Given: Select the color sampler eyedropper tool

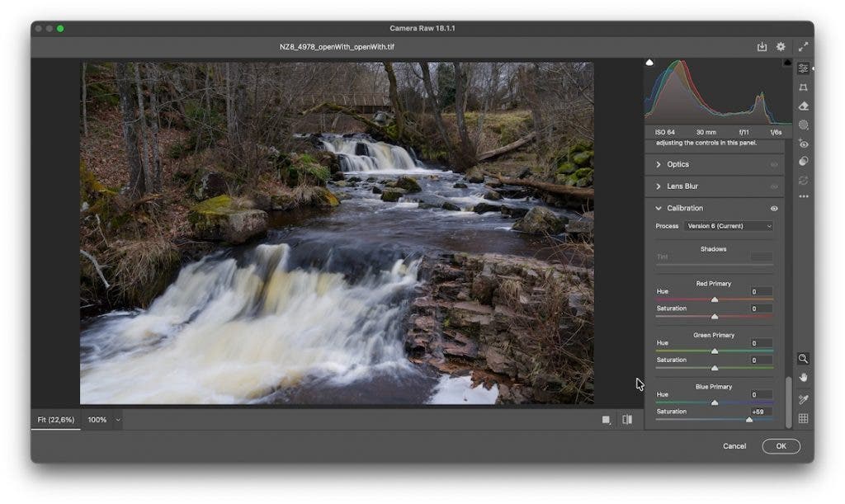Looking at the screenshot, I should tap(803, 399).
